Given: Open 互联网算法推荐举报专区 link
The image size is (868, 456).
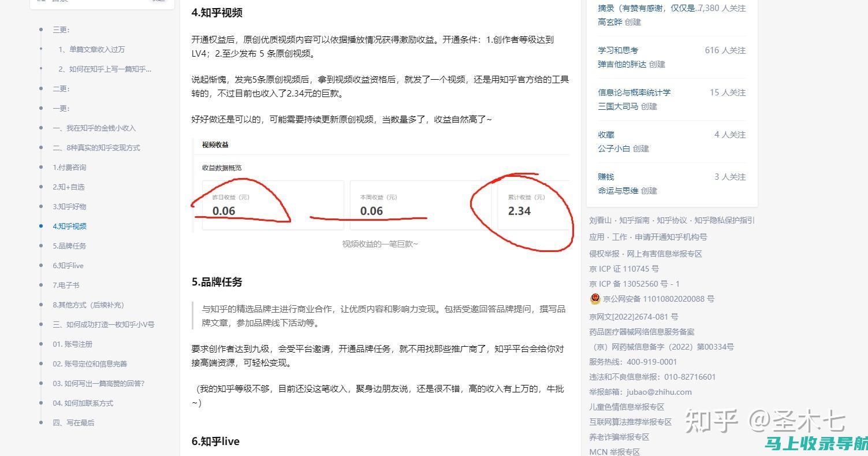Looking at the screenshot, I should (630, 422).
